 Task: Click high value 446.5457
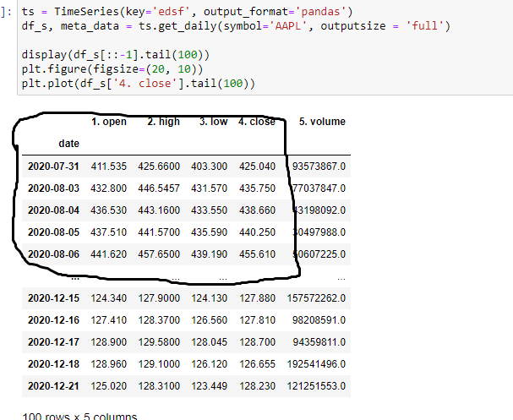pos(159,188)
